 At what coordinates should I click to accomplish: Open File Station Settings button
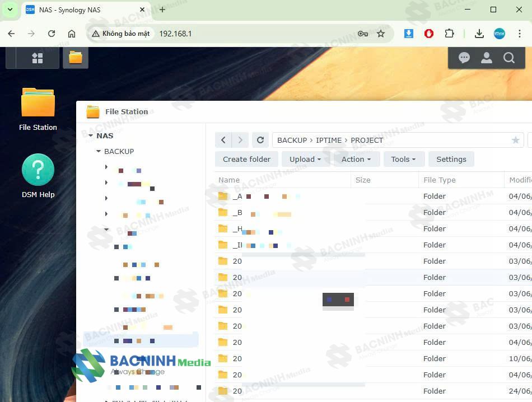coord(451,159)
